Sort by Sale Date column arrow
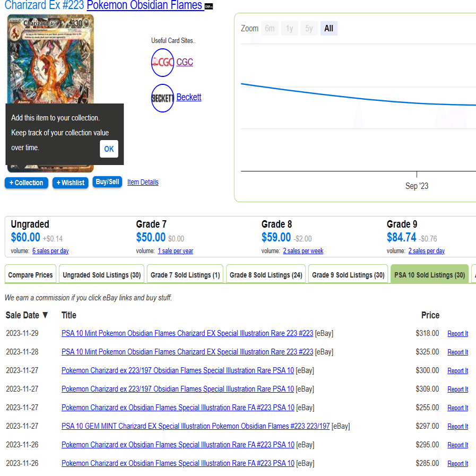This screenshot has height=476, width=476. [x=45, y=315]
